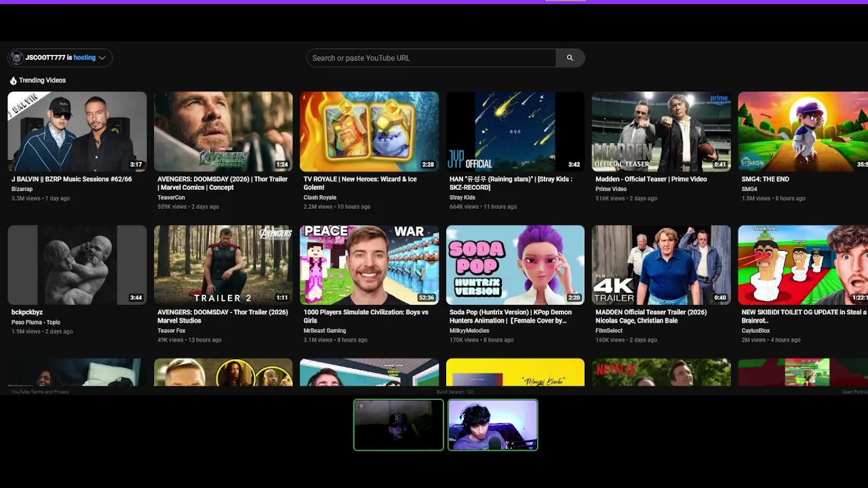The width and height of the screenshot is (868, 488).
Task: Open the Netflix video thumbnail in bottom row
Action: pyautogui.click(x=661, y=372)
